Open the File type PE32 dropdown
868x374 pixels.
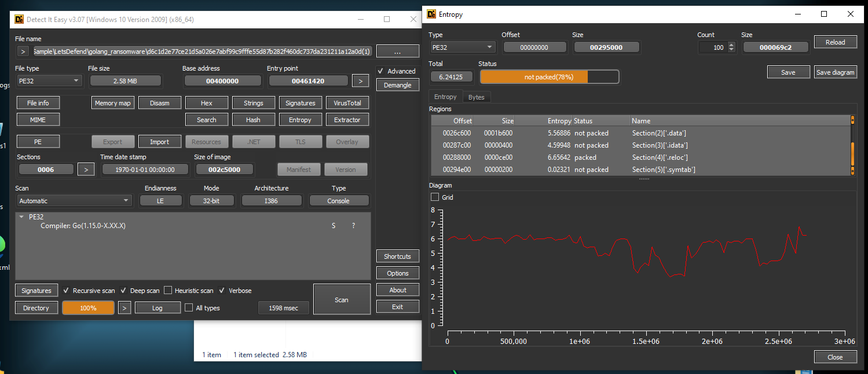(x=49, y=81)
